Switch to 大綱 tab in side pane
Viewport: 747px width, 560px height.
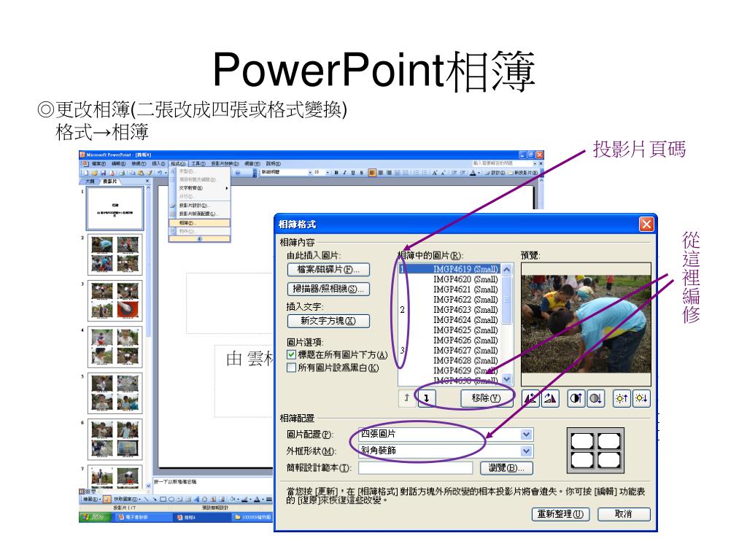[x=90, y=182]
